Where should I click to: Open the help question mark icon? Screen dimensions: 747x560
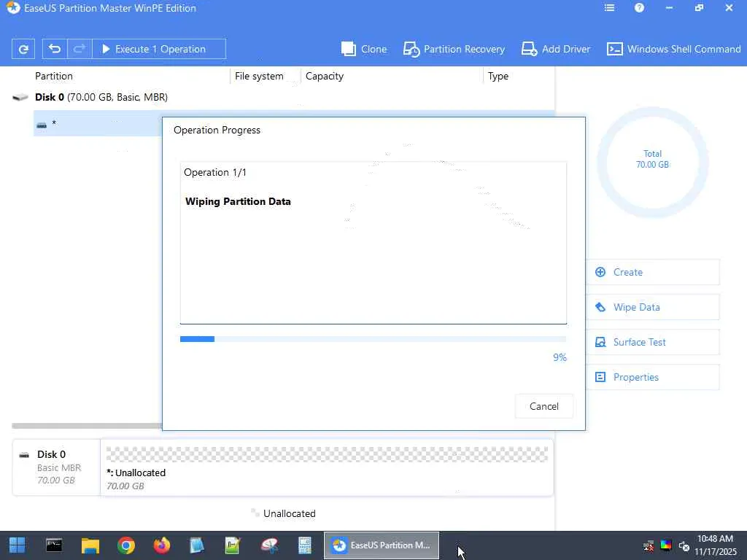[639, 7]
